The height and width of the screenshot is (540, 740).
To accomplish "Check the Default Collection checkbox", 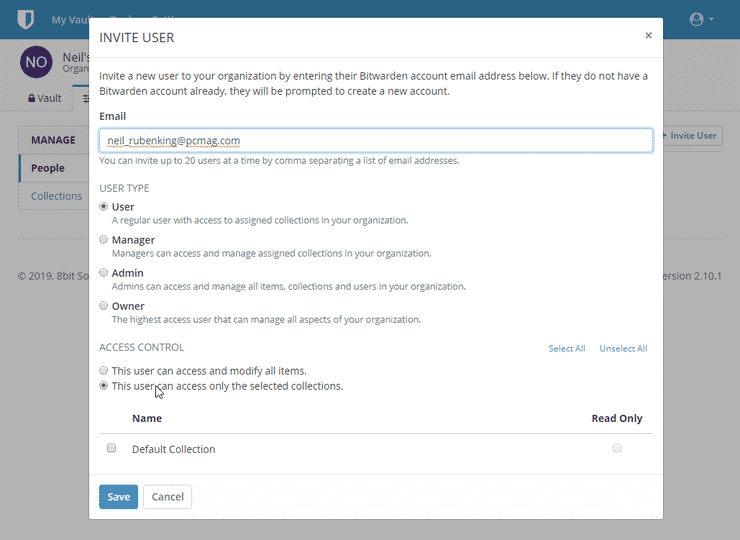I will 111,448.
